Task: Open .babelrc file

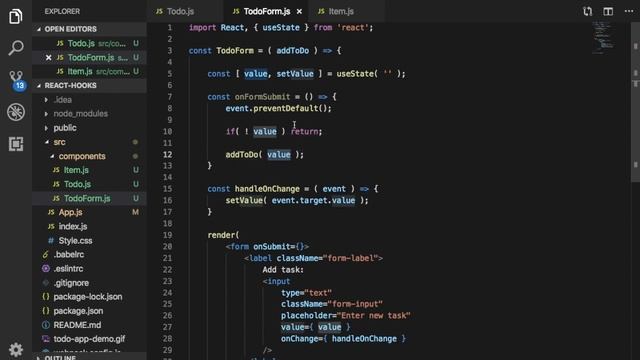Action: (x=89, y=254)
